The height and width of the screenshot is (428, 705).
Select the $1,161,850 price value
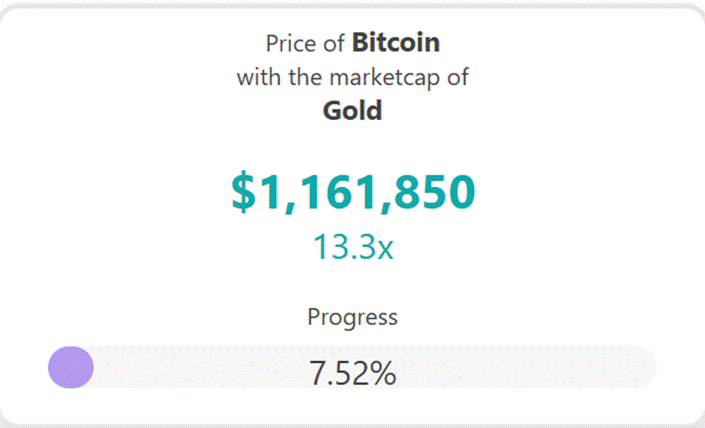point(353,192)
